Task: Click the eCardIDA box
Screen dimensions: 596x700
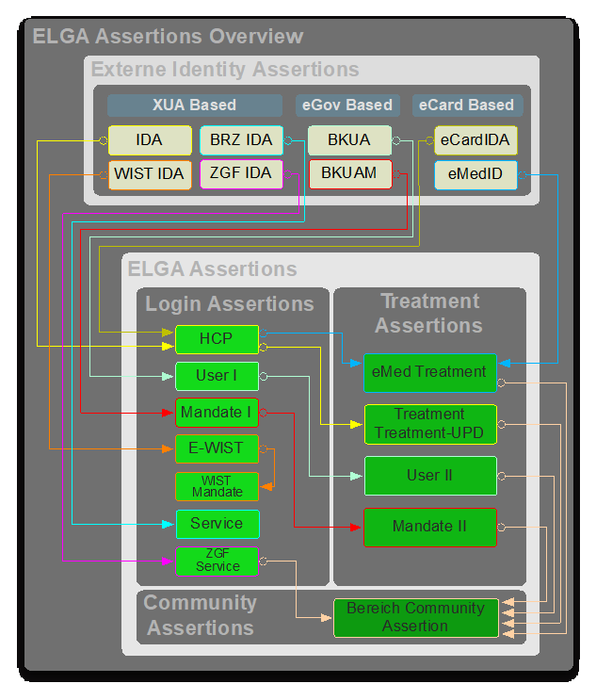Action: [475, 140]
